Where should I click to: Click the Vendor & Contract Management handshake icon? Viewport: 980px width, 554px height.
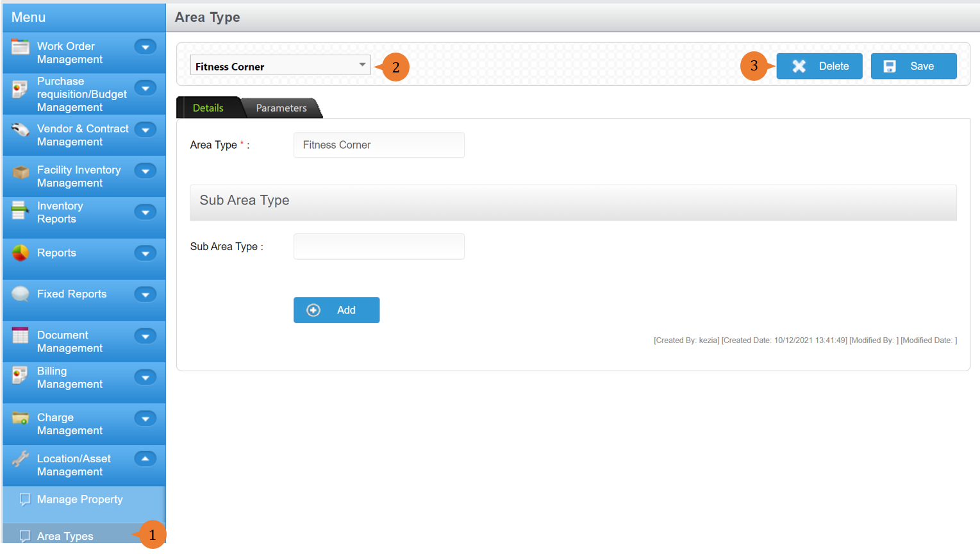click(x=21, y=130)
